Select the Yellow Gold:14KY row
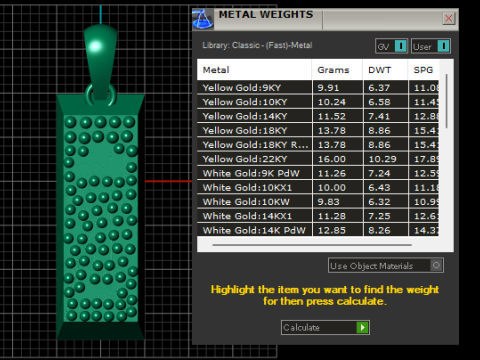This screenshot has width=480, height=360. [318, 116]
